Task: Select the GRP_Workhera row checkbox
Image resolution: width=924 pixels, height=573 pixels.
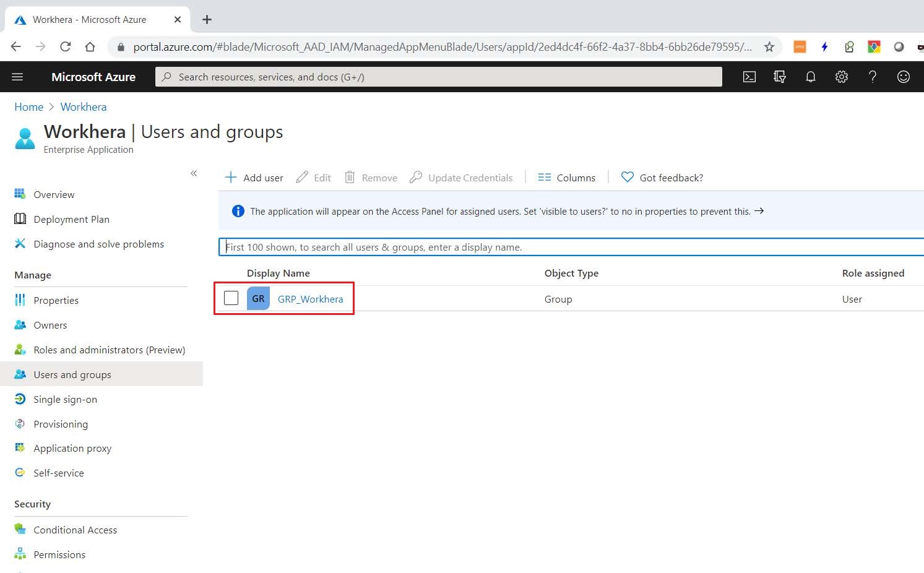Action: (x=231, y=298)
